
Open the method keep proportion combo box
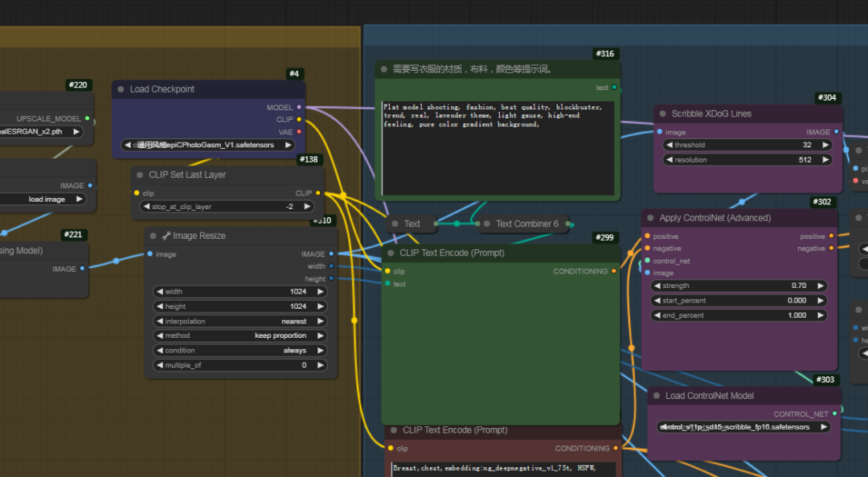point(240,335)
